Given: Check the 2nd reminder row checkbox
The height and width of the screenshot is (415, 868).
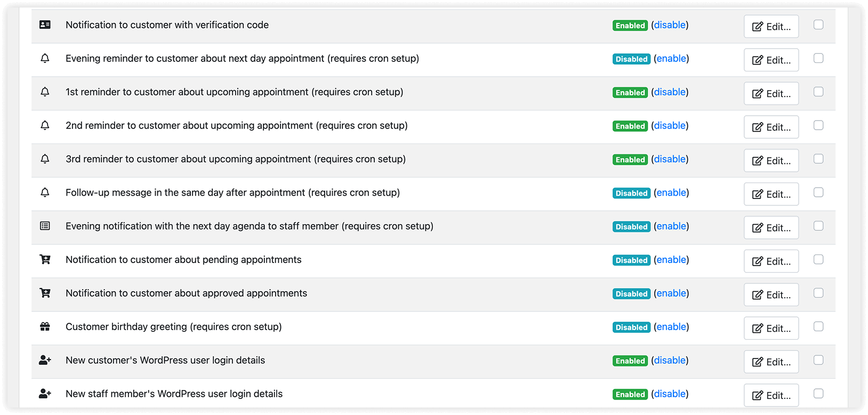Looking at the screenshot, I should 818,125.
